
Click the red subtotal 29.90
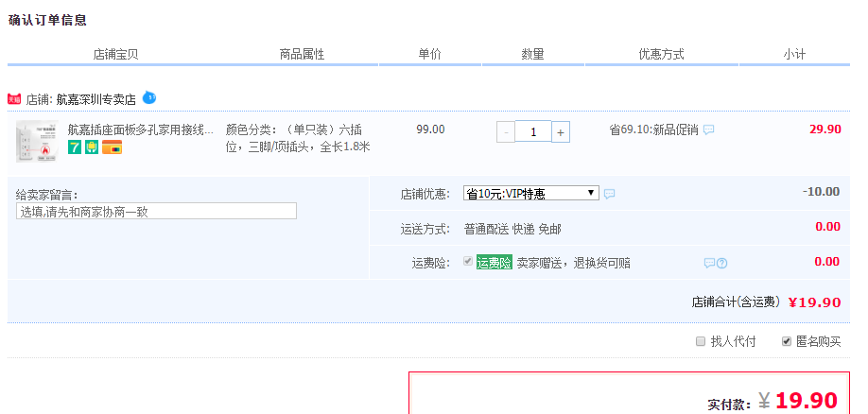point(825,129)
